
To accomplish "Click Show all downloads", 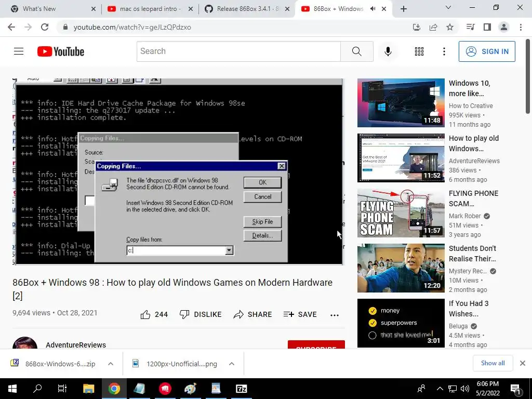I will point(493,363).
